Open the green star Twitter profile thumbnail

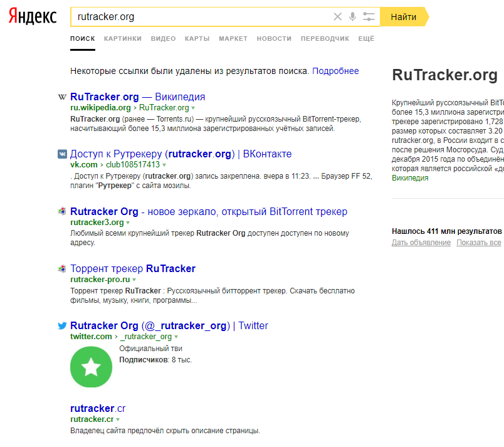pos(91,367)
